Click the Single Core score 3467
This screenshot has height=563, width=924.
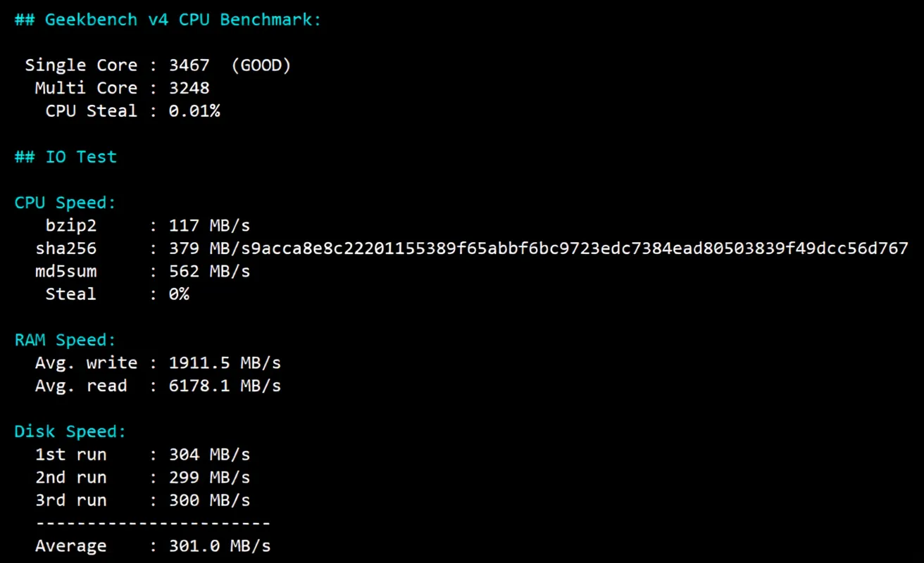tap(189, 65)
